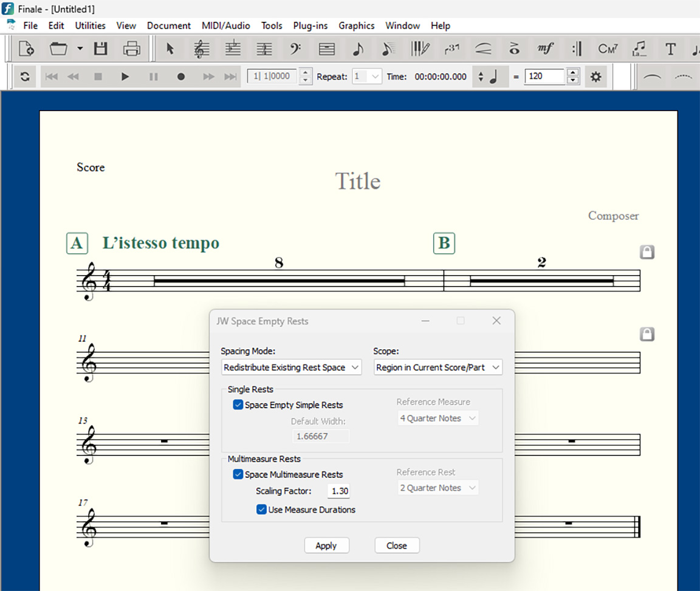This screenshot has width=700, height=591.
Task: Pick the Chord tool CM7 icon
Action: 608,49
